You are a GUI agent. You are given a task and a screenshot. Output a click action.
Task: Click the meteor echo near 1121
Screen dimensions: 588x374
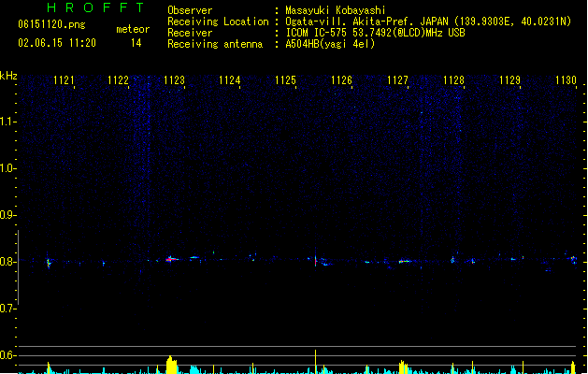pos(49,262)
